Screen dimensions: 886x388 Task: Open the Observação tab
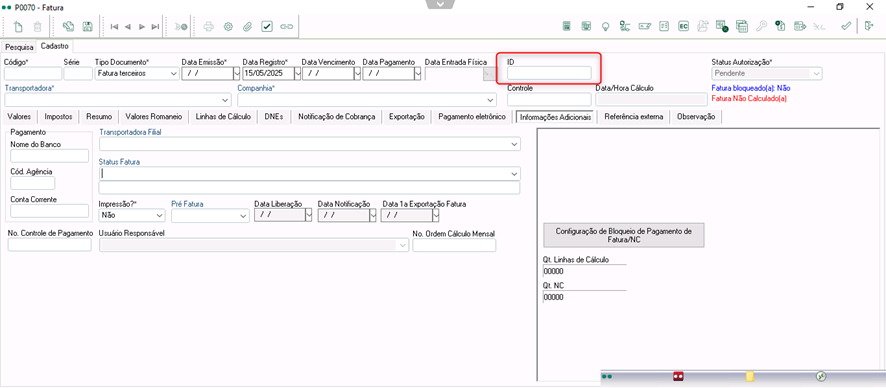click(696, 117)
